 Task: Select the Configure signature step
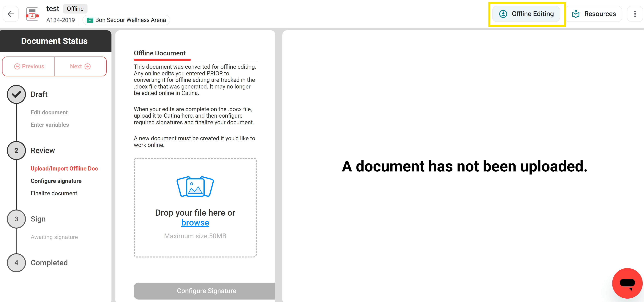[56, 181]
